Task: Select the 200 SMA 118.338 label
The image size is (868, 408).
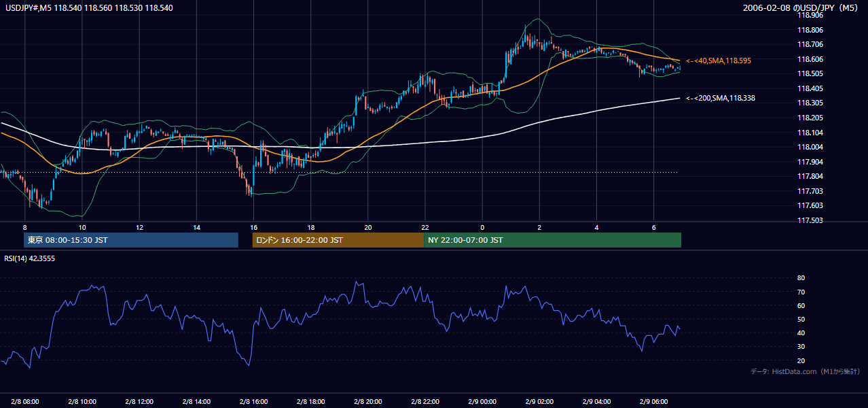Action: (721, 98)
